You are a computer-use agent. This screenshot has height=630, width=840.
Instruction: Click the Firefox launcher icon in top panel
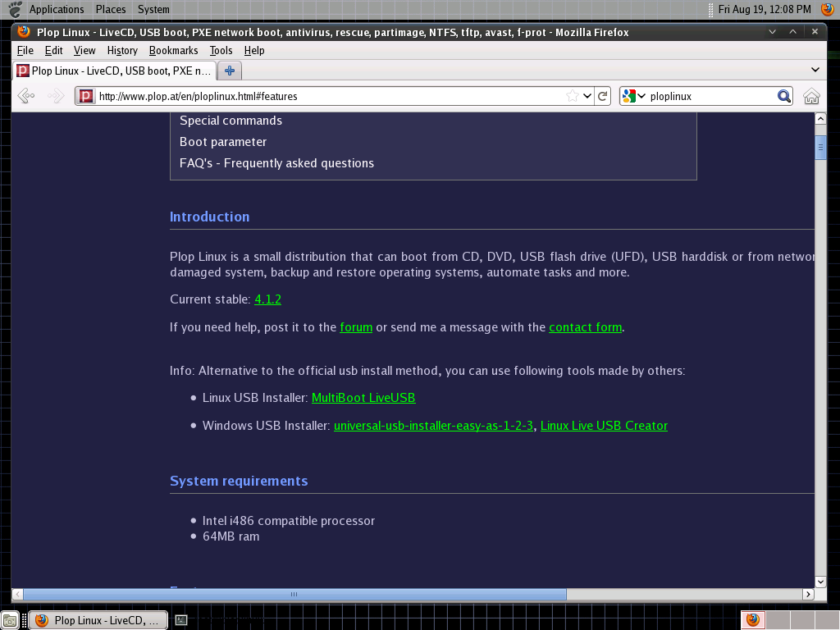(827, 9)
